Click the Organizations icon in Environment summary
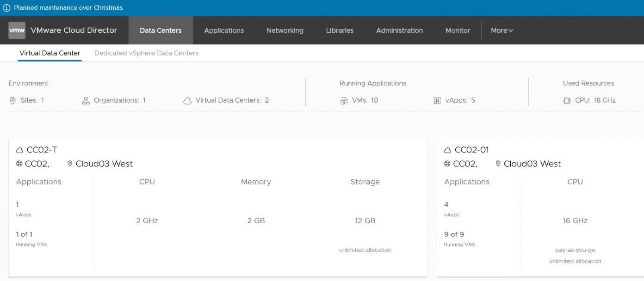644x281 pixels. coord(86,100)
